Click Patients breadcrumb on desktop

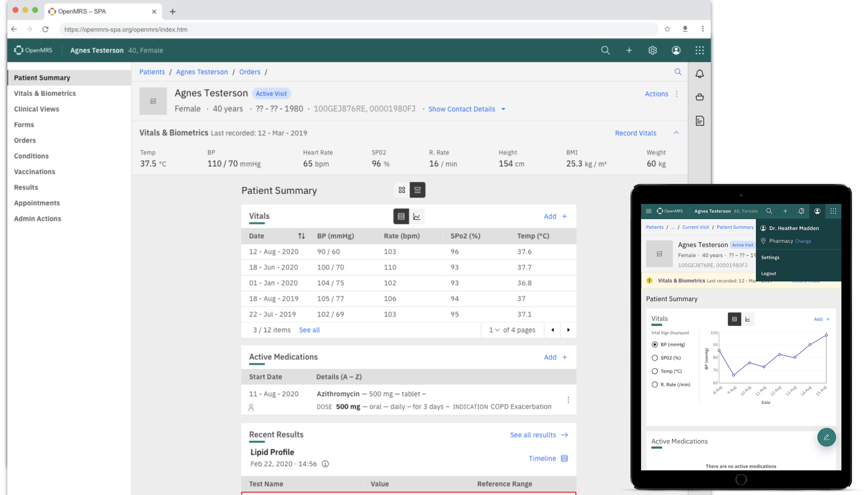click(152, 72)
